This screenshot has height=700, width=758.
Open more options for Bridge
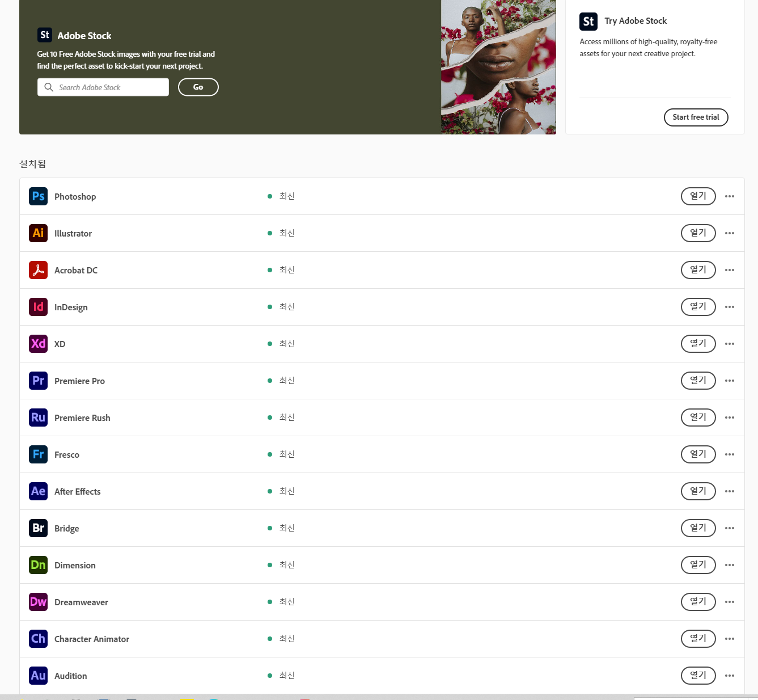click(730, 528)
